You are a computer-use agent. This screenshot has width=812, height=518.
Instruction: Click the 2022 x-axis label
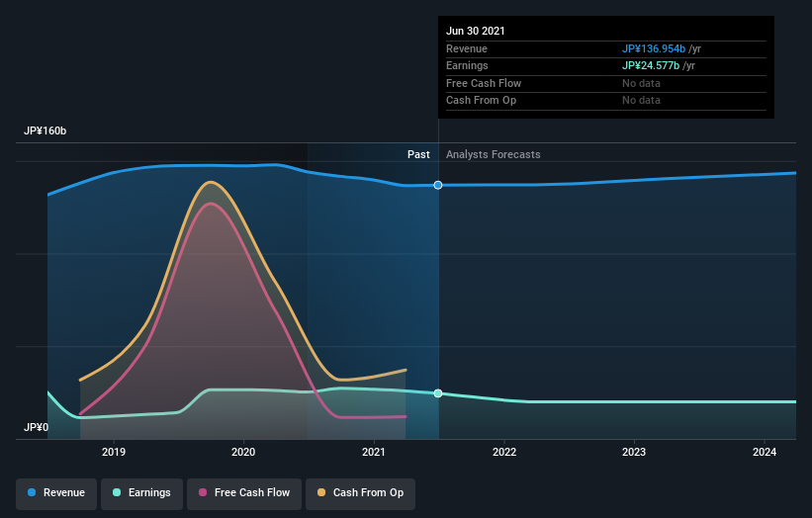click(504, 453)
